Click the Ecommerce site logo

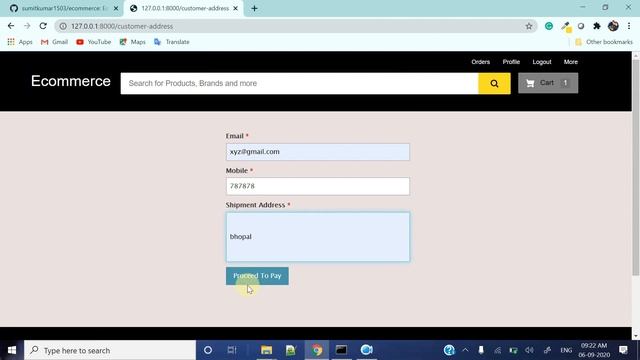click(71, 81)
